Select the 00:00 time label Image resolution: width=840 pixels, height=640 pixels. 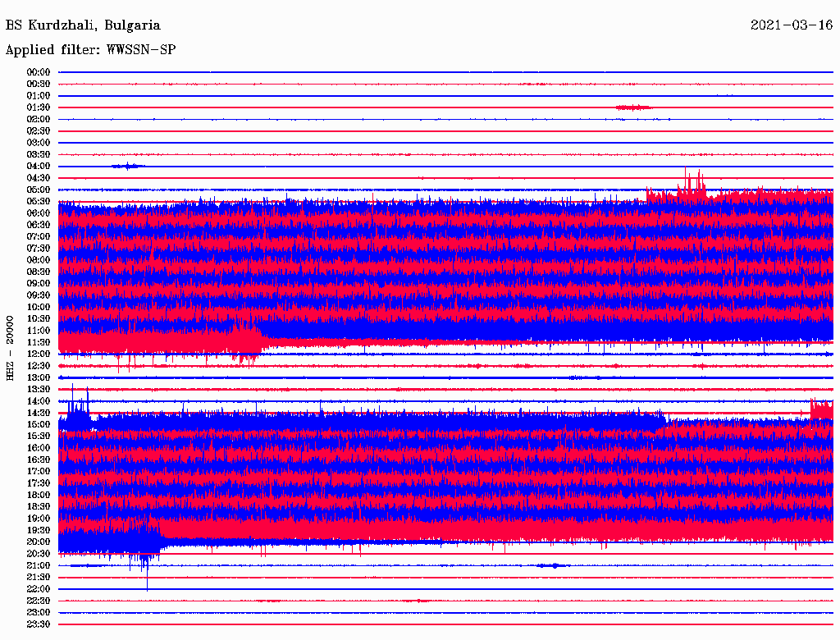39,72
